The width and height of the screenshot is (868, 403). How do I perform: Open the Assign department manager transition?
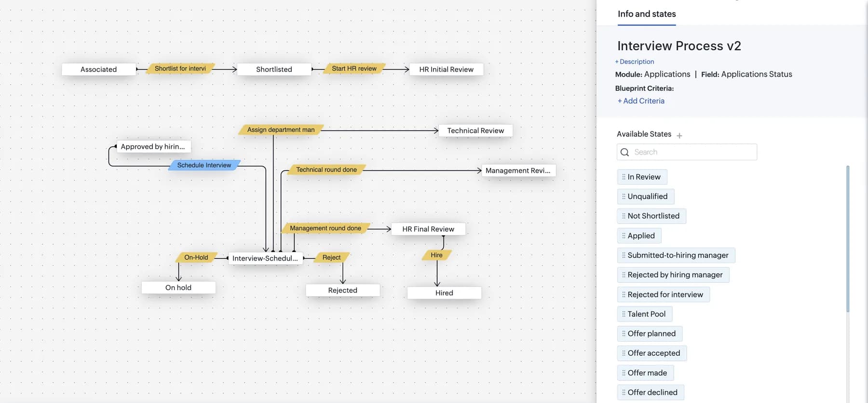pos(281,130)
